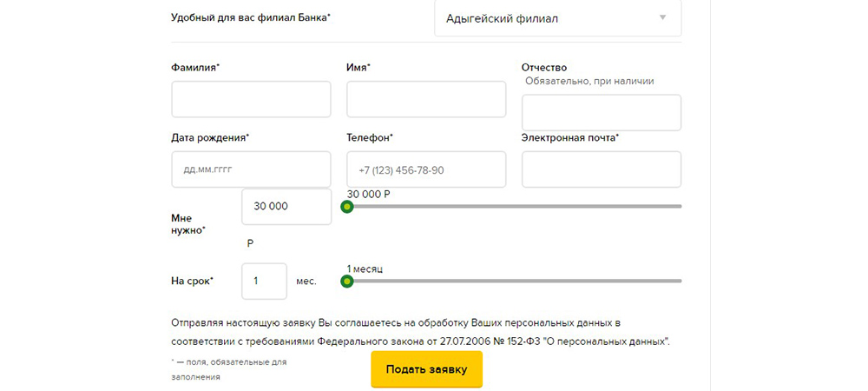Click the Фамилия field label
Image resolution: width=868 pixels, height=391 pixels.
(195, 67)
